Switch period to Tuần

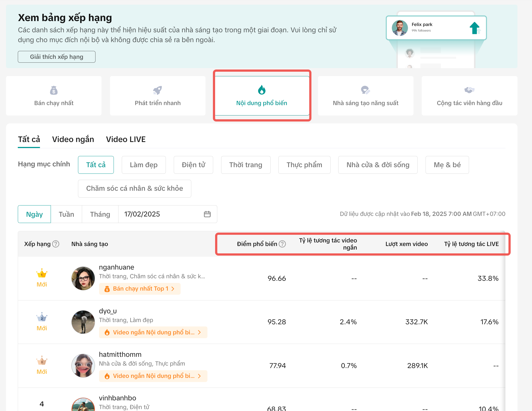(x=66, y=214)
